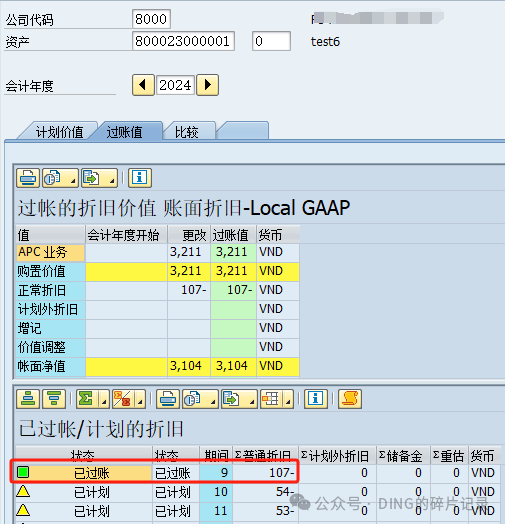505x524 pixels.
Task: Click the yellow planned triangle for period 11
Action: coord(23,510)
